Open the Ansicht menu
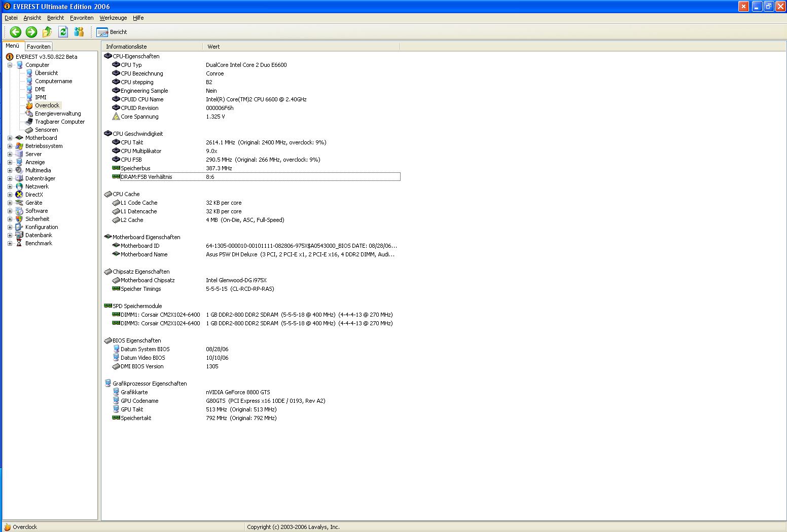Viewport: 787px width, 532px height. click(32, 18)
